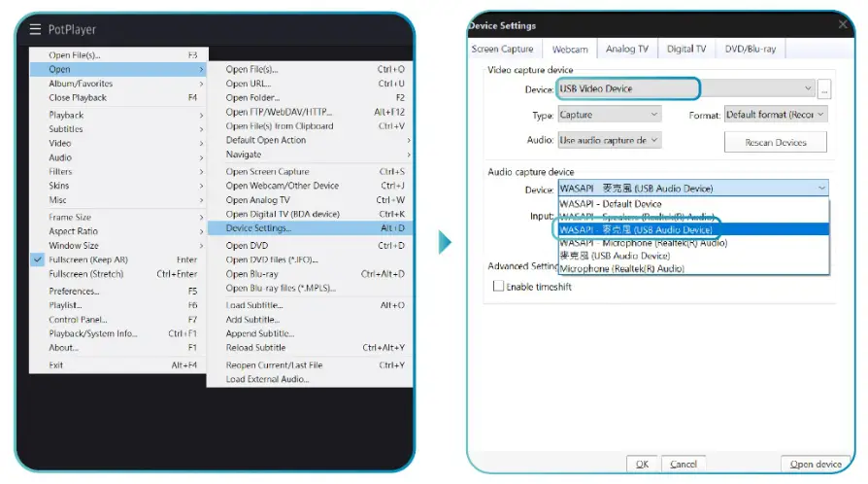Select Open Blu-ray menu entry
Image resolution: width=868 pixels, height=484 pixels.
point(310,274)
